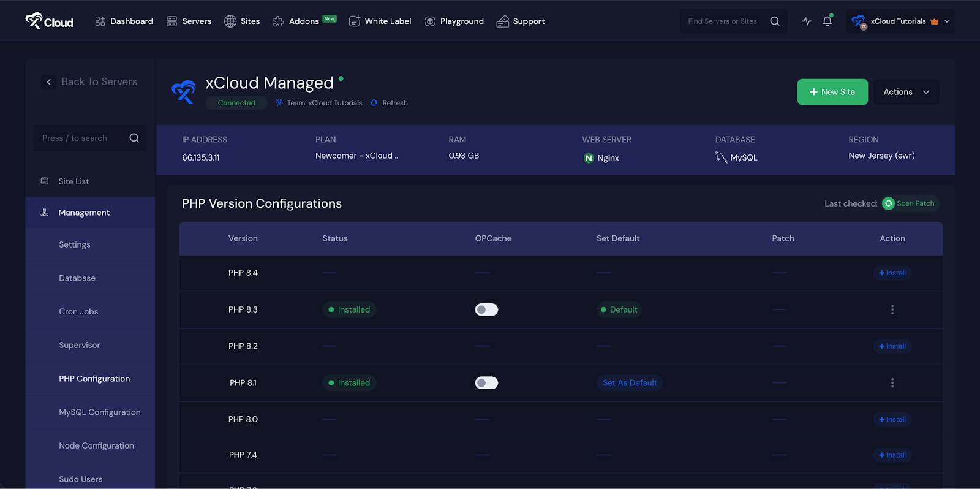The height and width of the screenshot is (489, 980).
Task: Toggle OPCache for PHP 8.3
Action: coord(486,310)
